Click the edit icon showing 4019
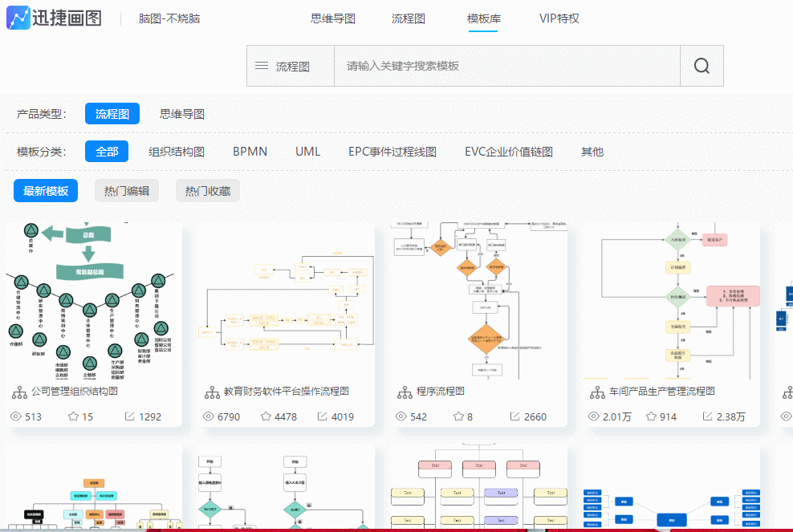This screenshot has height=532, width=793. click(x=322, y=416)
